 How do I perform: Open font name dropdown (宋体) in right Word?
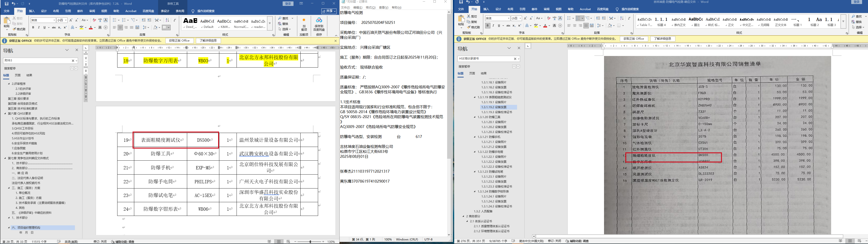(509, 18)
